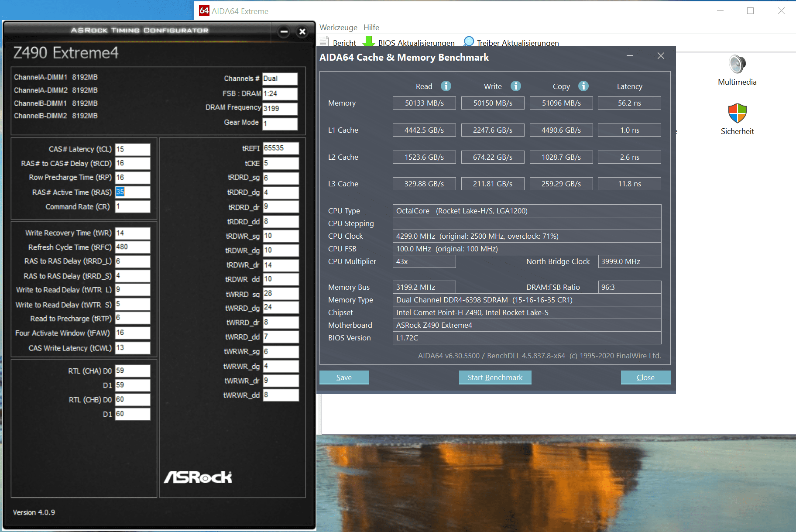Open the Werkzeuge menu
Screen dimensions: 796x532
(338, 27)
